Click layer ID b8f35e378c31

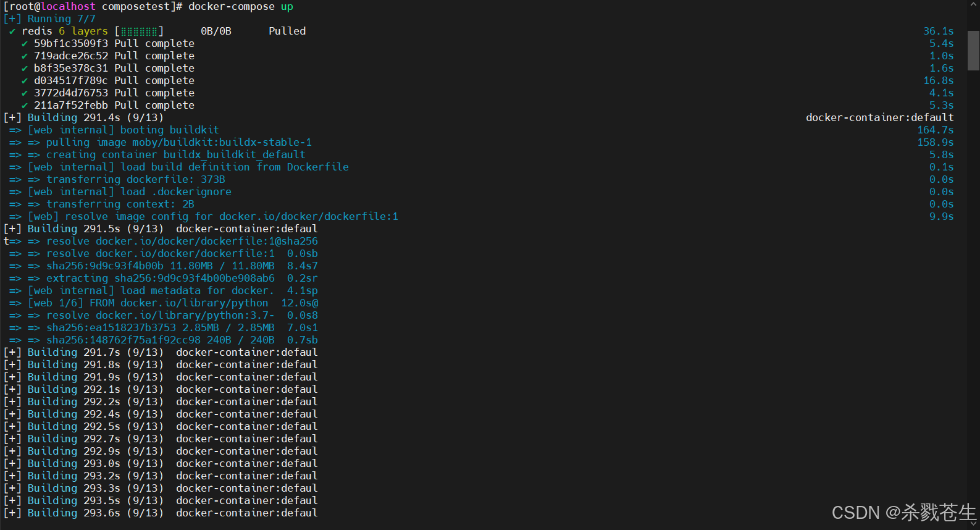click(x=71, y=68)
